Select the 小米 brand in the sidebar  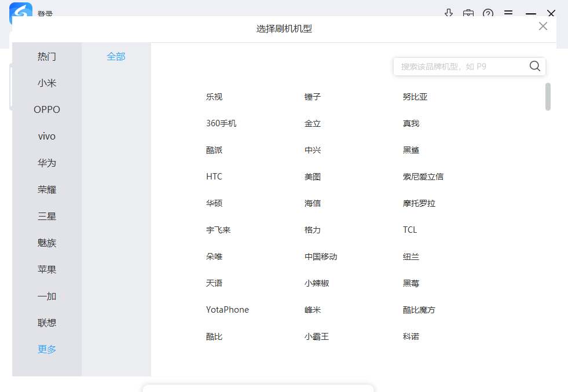click(46, 82)
